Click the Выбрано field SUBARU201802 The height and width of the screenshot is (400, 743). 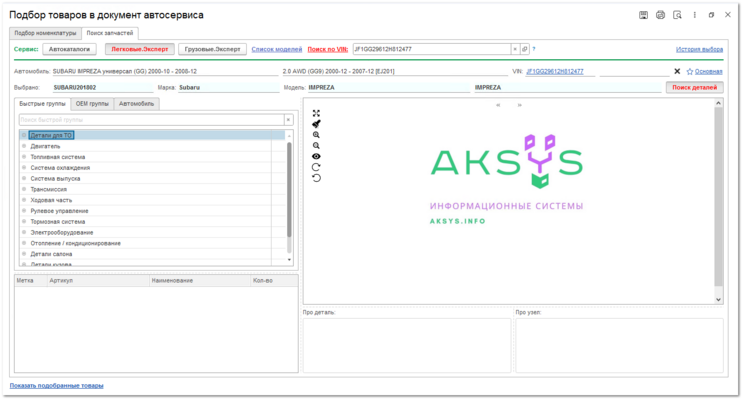tap(103, 88)
